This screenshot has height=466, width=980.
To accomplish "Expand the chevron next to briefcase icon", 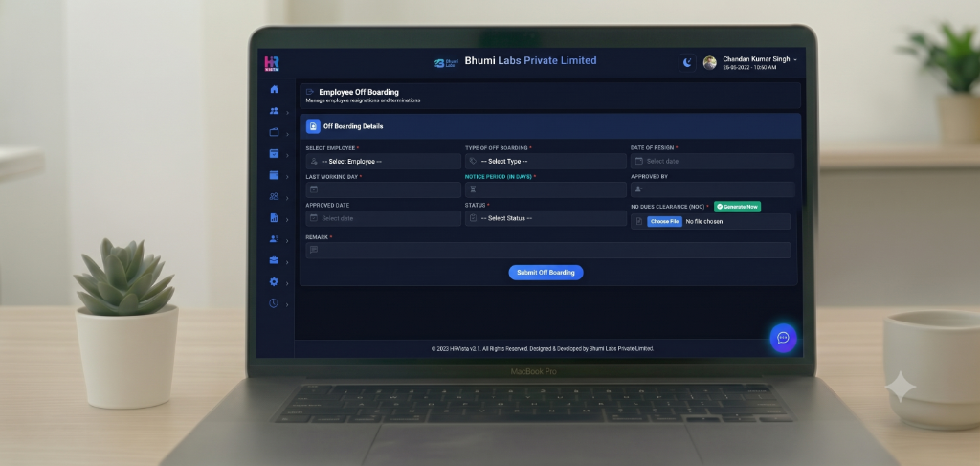I will click(x=287, y=262).
